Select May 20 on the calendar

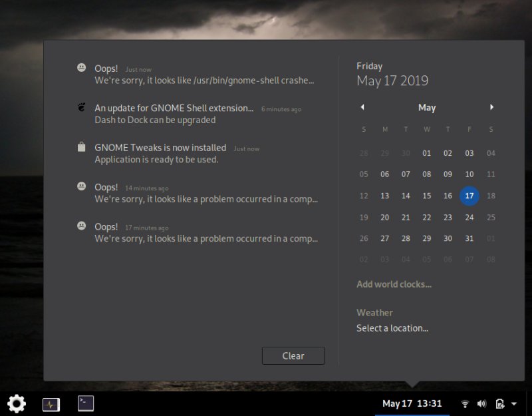click(x=385, y=217)
